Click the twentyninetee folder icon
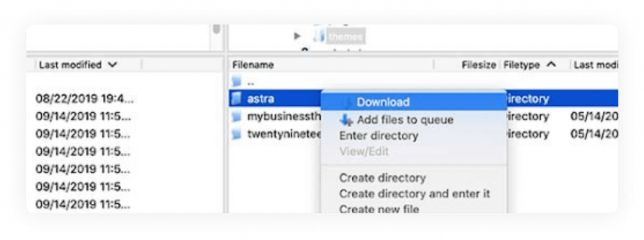644x240 pixels. point(236,134)
